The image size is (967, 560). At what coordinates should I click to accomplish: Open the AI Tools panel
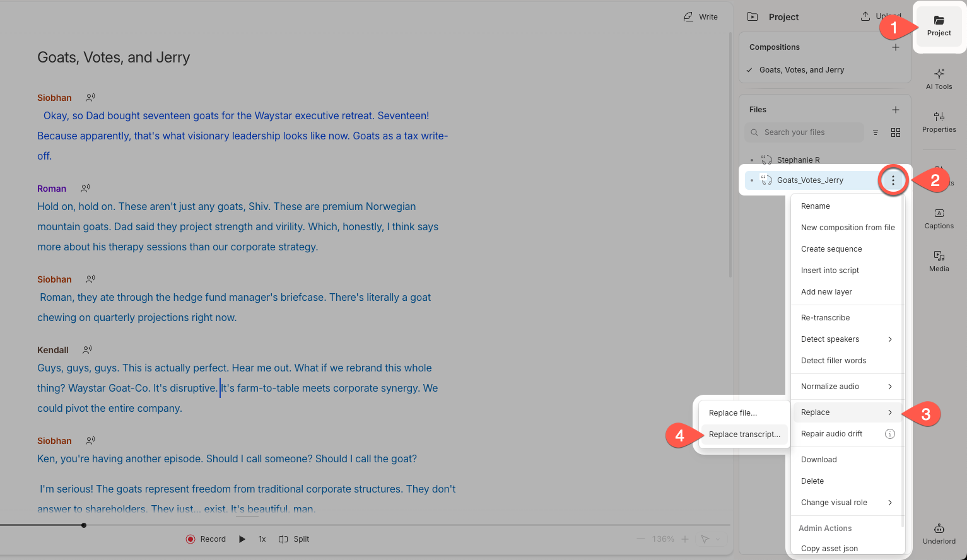(939, 78)
